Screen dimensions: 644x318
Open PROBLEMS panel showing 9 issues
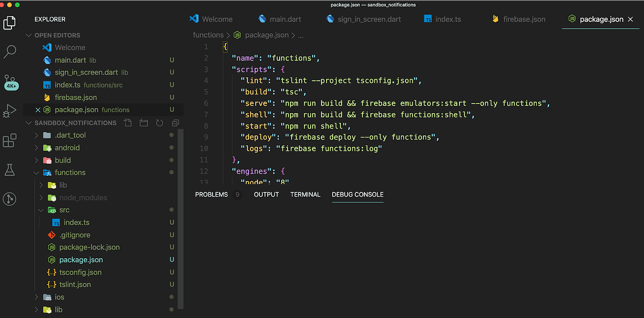[x=212, y=194]
